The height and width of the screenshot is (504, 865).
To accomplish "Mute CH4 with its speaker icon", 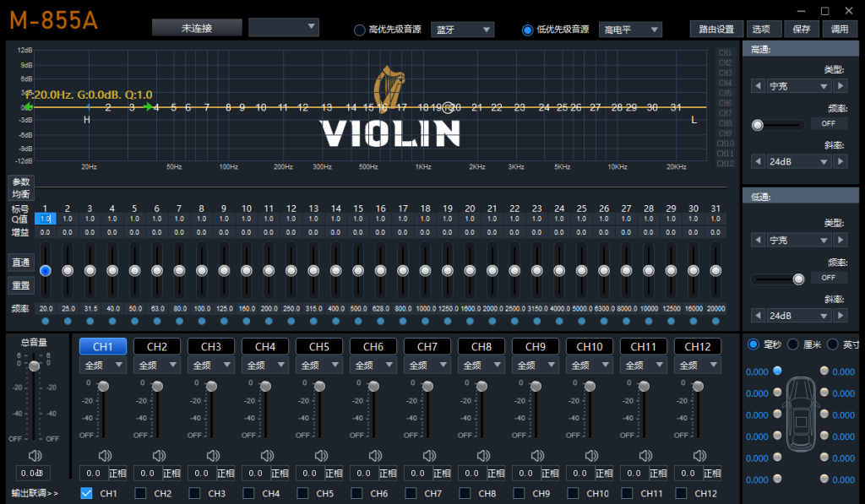I will pos(267,456).
